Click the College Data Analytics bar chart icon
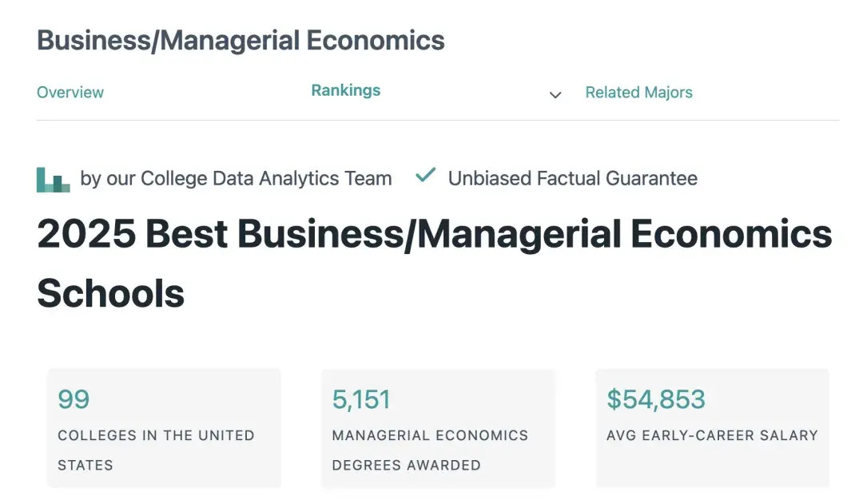The image size is (863, 504). tap(54, 180)
